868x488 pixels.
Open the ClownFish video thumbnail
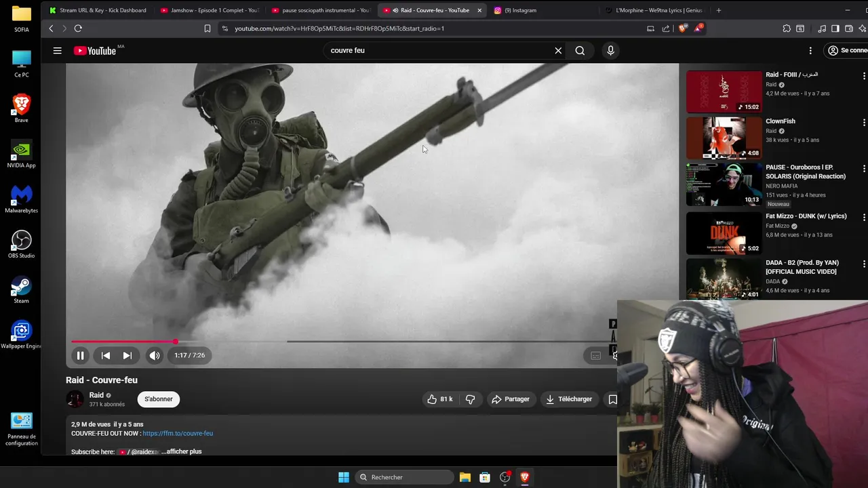[x=724, y=138]
